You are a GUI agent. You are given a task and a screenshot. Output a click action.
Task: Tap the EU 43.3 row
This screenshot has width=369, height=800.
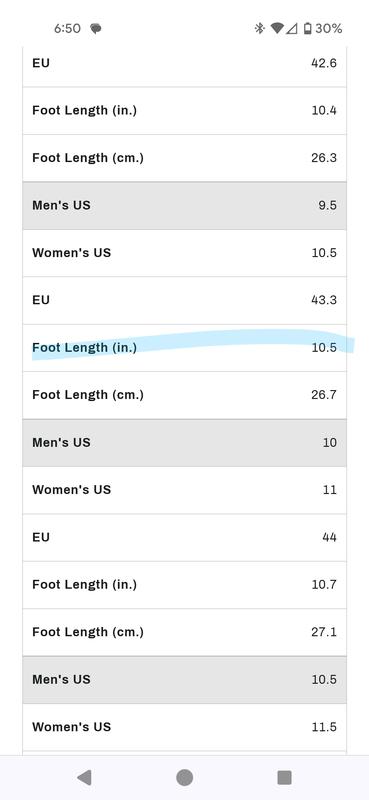pos(184,301)
